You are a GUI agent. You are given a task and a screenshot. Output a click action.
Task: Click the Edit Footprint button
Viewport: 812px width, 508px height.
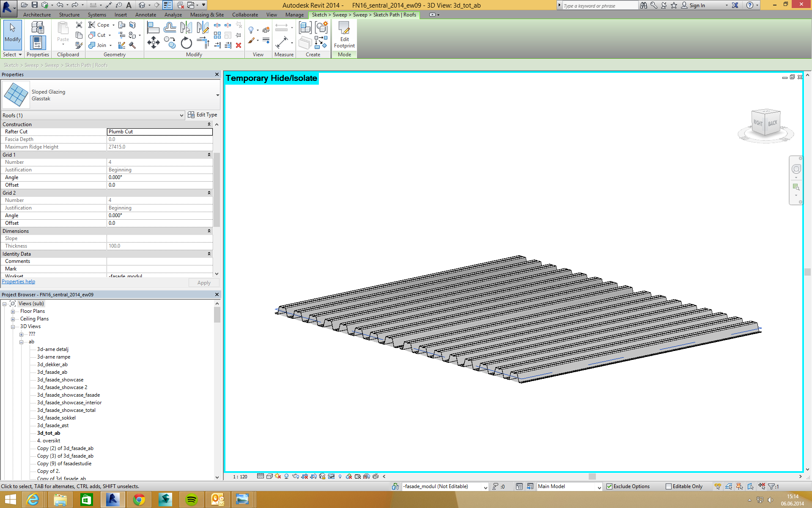pos(344,35)
